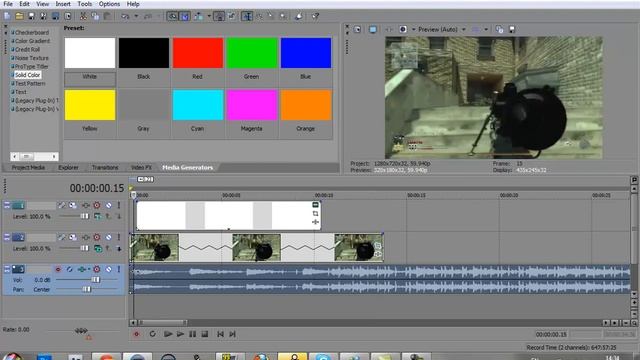Click Make Compositing Child on track 2
This screenshot has width=640, height=360.
(119, 248)
